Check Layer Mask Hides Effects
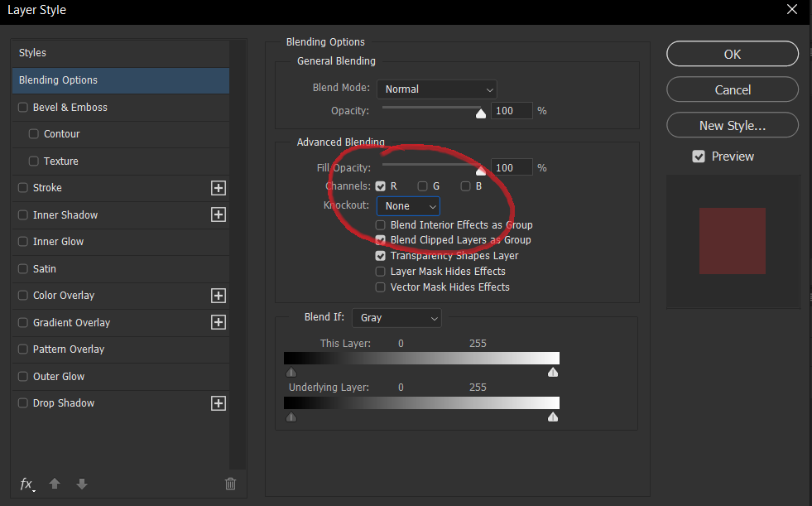The height and width of the screenshot is (506, 812). (381, 272)
